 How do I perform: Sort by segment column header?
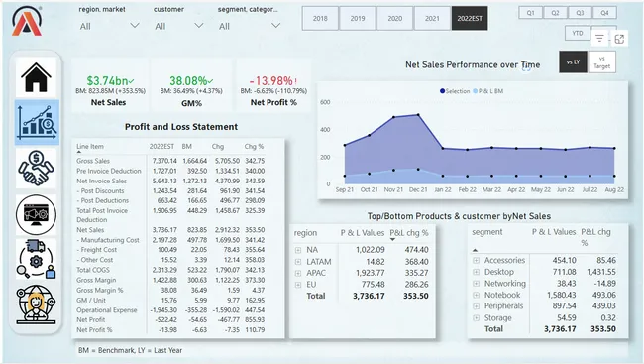487,232
